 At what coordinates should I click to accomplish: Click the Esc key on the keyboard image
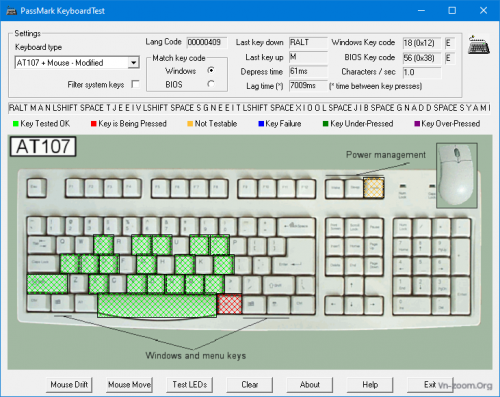pos(36,189)
